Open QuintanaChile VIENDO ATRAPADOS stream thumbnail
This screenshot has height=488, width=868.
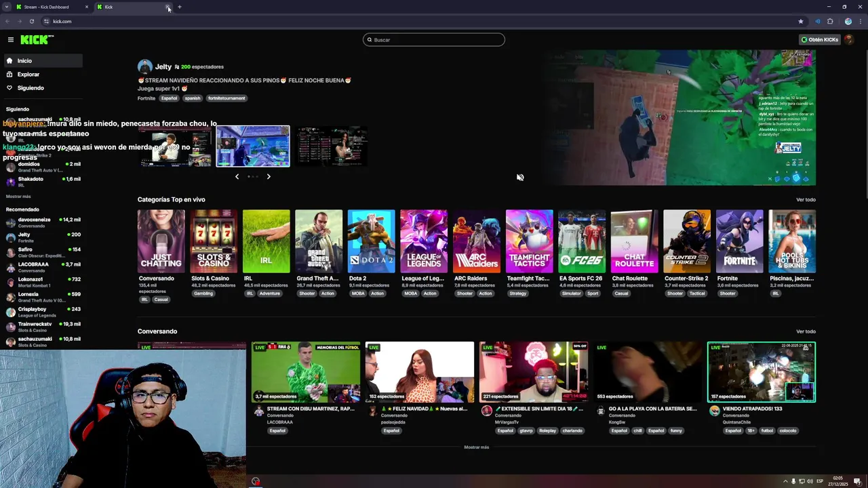(762, 372)
